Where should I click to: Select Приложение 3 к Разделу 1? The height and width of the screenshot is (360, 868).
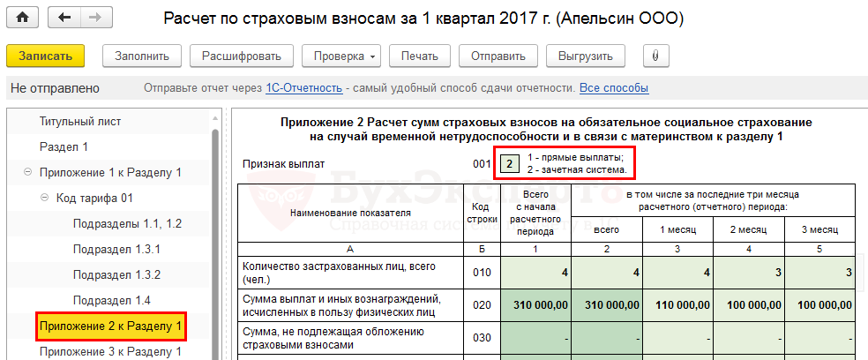[110, 352]
